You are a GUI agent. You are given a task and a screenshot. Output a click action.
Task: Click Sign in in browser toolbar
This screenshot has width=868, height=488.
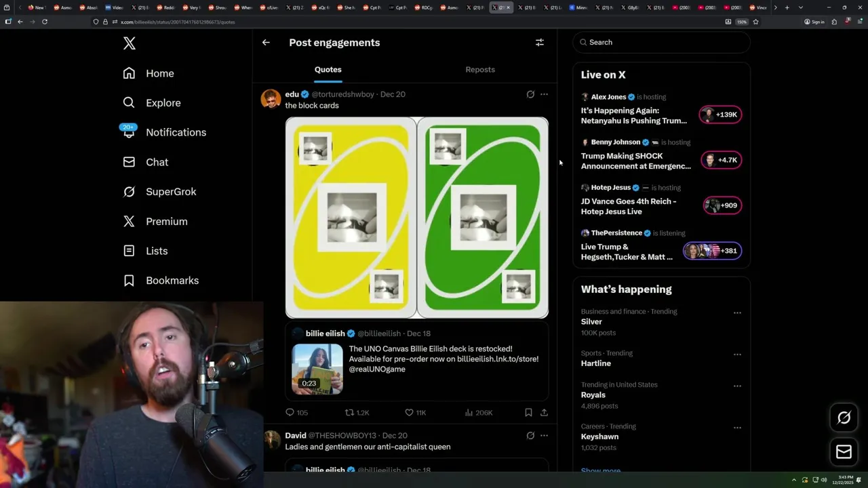(814, 22)
